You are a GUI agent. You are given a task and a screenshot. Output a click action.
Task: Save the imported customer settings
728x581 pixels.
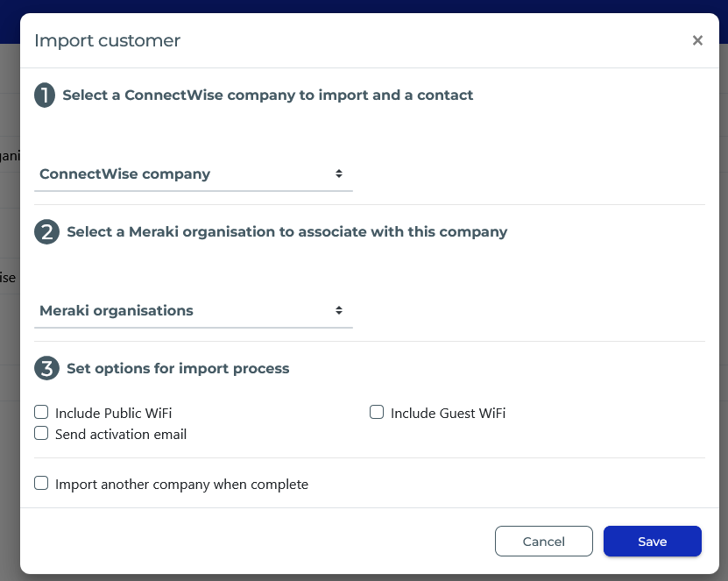click(653, 541)
